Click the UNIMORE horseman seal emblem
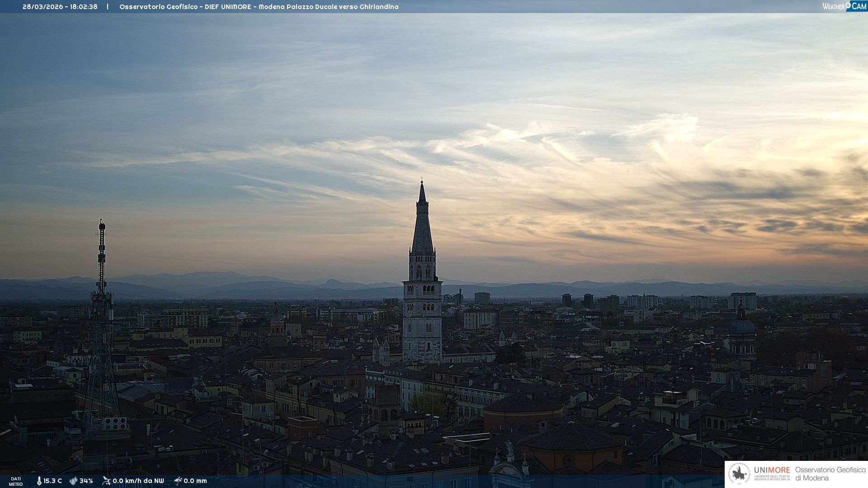The image size is (868, 488). pyautogui.click(x=739, y=474)
